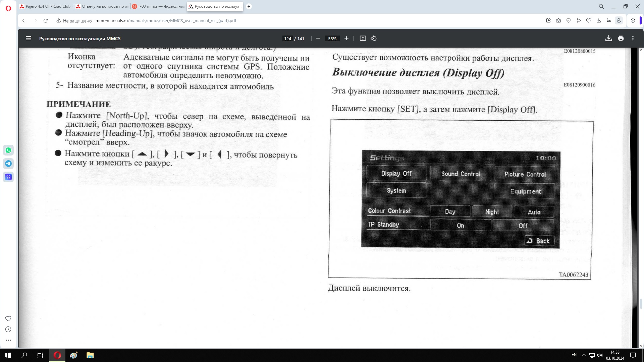Click the PDF zoom out minus button
This screenshot has width=644, height=362.
[318, 39]
